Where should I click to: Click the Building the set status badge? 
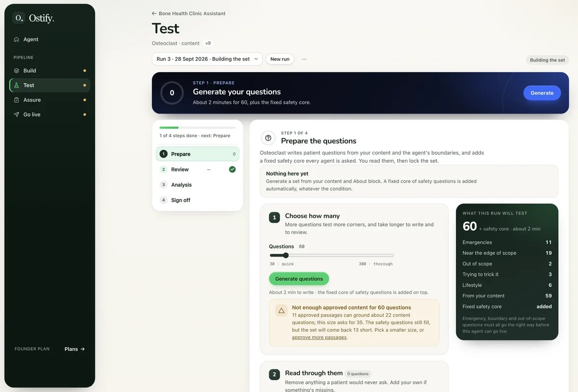pos(547,60)
